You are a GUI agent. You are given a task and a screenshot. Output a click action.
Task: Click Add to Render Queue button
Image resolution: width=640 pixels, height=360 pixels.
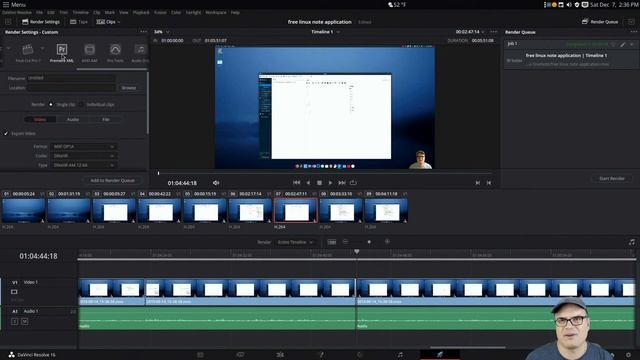112,180
